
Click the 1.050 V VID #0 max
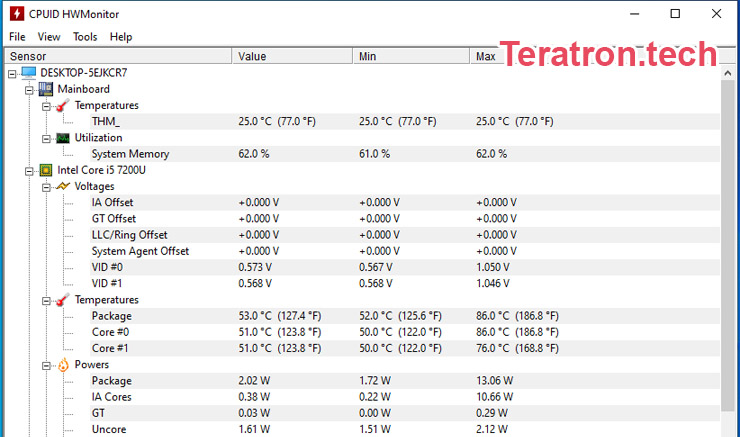point(493,267)
